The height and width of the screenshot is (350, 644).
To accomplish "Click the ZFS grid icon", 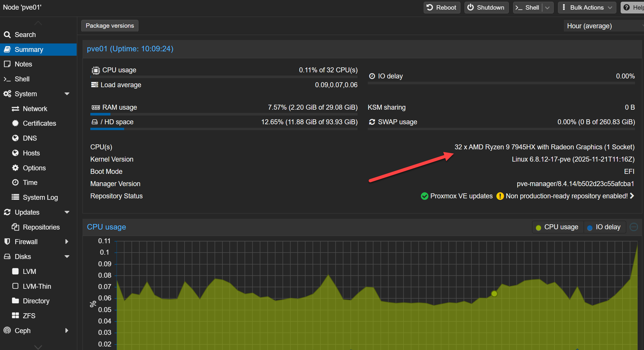I will (15, 316).
